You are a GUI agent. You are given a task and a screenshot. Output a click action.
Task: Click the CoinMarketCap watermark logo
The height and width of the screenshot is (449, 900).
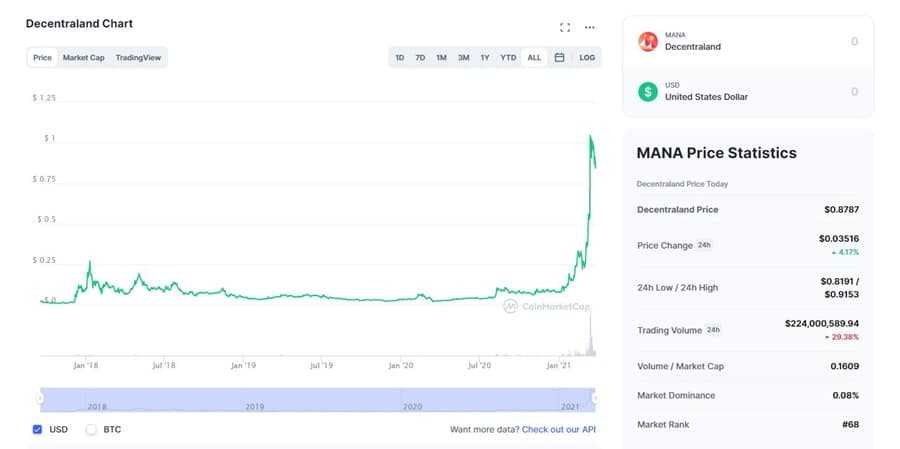coord(510,307)
